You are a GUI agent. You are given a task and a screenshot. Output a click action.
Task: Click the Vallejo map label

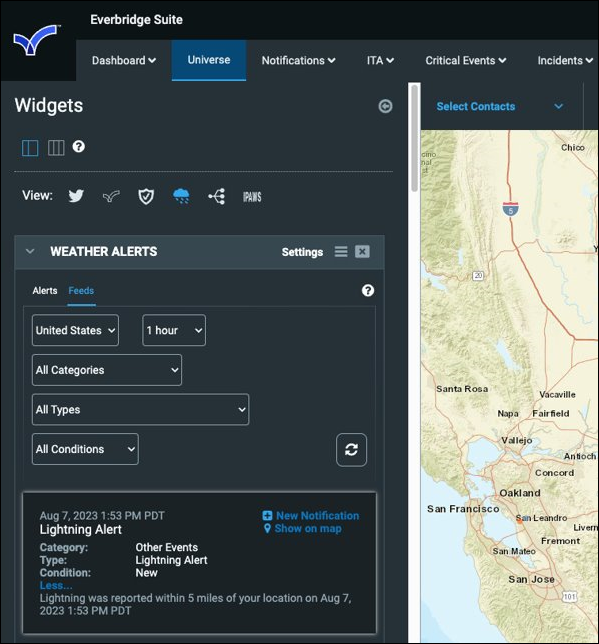tap(517, 441)
